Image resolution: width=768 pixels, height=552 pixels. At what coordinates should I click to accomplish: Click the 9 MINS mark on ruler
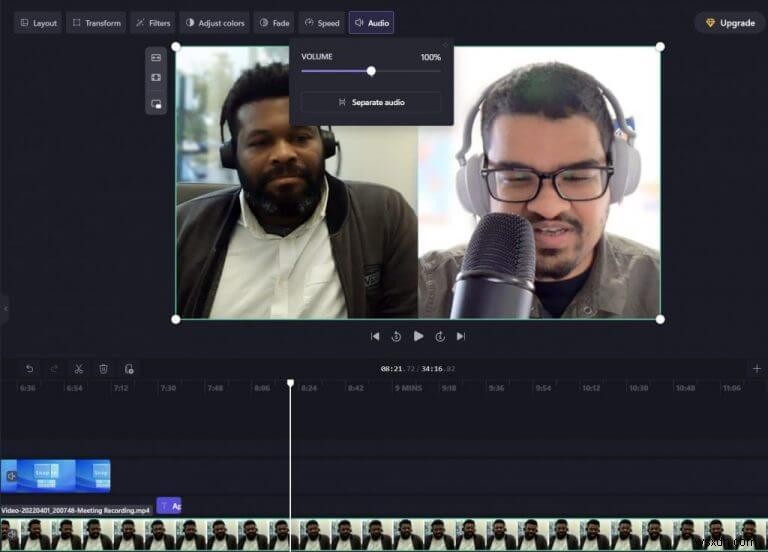pyautogui.click(x=408, y=388)
